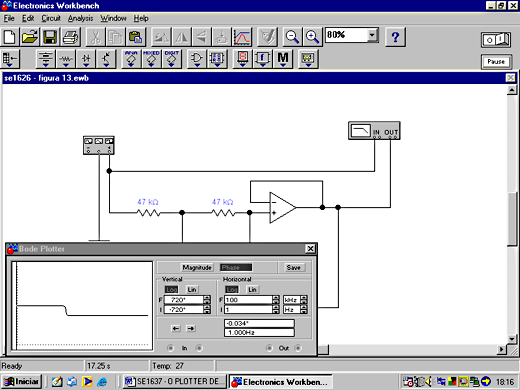Viewport: 520px width, 390px height.
Task: Set Horizontal axis to Log
Action: 232,289
